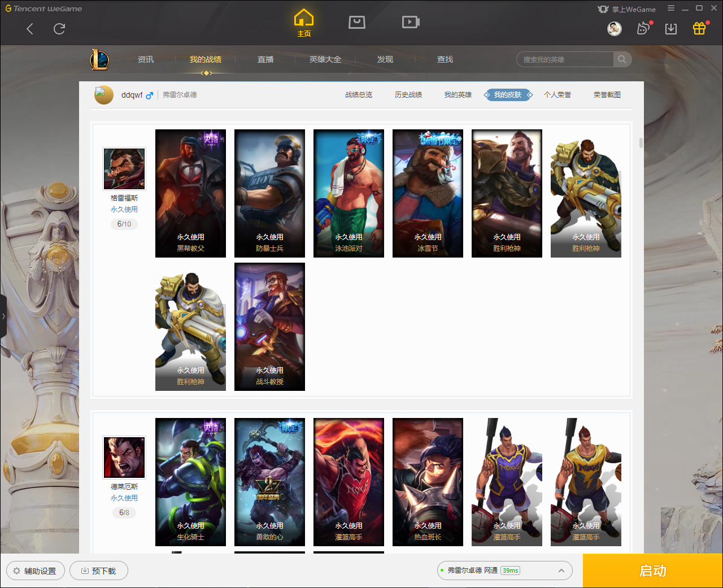Open 辅助设置 settings button

pos(36,571)
